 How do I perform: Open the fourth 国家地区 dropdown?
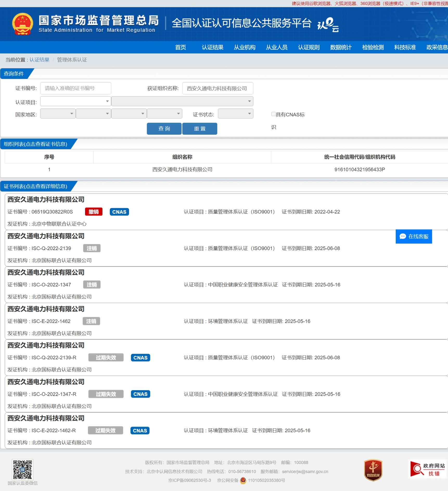[165, 114]
